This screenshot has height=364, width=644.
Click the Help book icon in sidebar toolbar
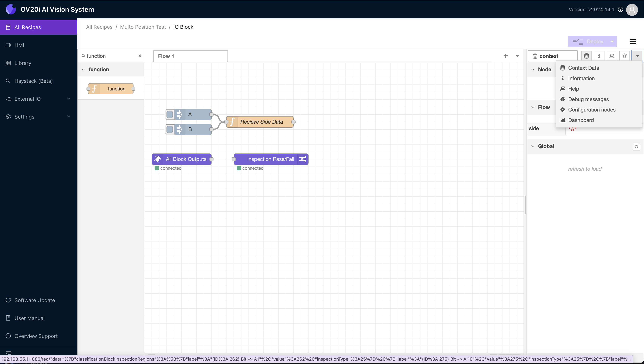[x=612, y=56]
